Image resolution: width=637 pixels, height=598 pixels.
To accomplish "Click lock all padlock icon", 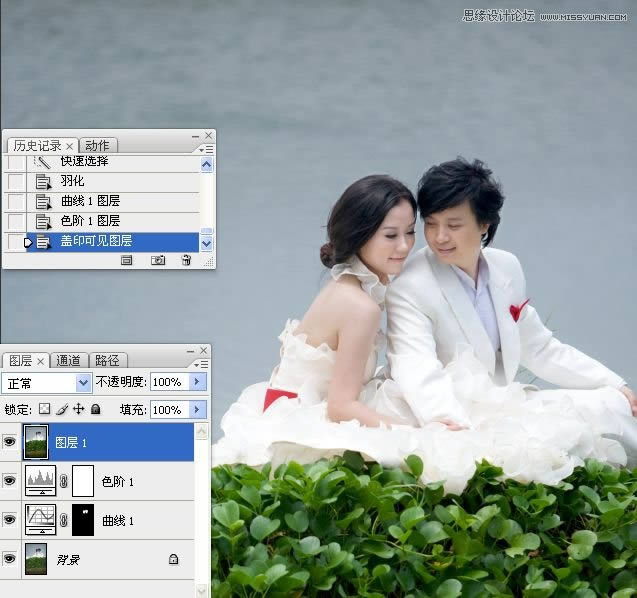I will click(x=96, y=409).
